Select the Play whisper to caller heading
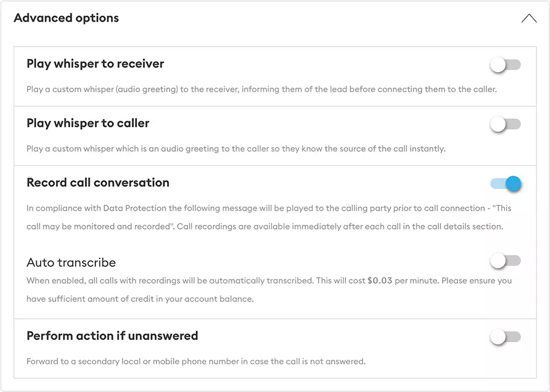The height and width of the screenshot is (392, 550). [88, 123]
